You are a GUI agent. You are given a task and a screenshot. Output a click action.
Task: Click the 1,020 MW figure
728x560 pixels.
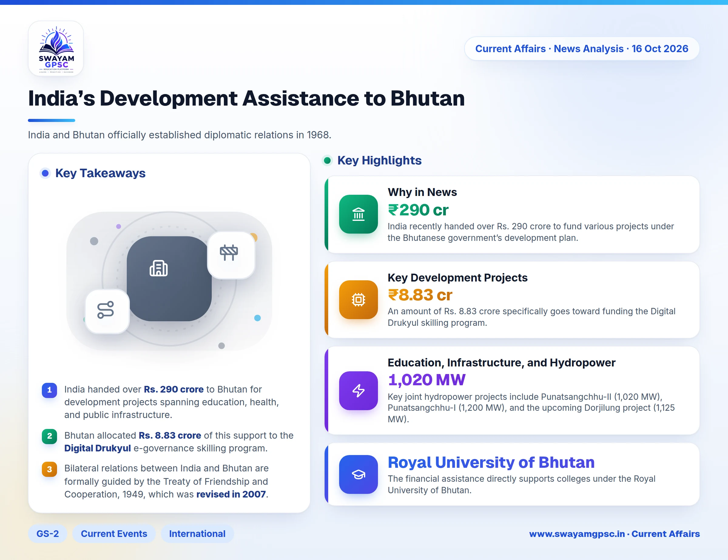(x=427, y=380)
